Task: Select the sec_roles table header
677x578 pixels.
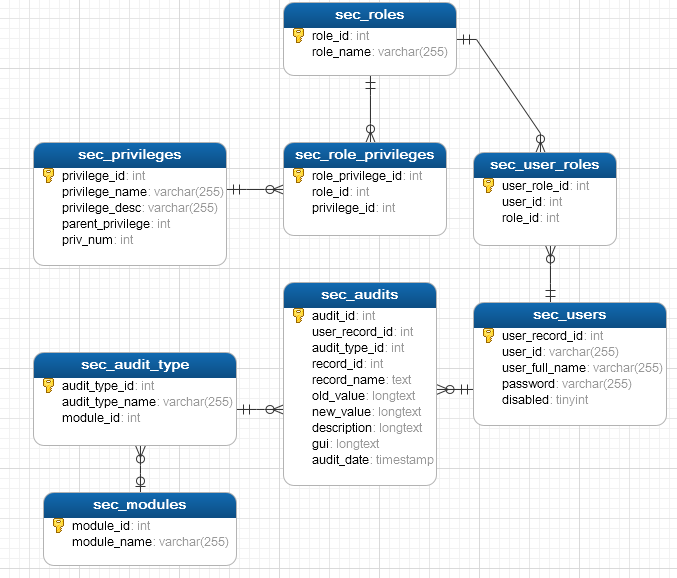Action: pos(370,15)
